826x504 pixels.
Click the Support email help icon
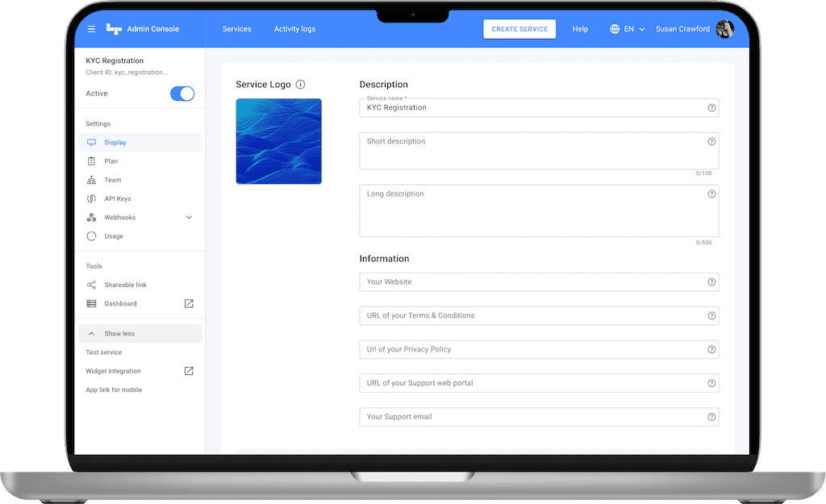point(711,417)
